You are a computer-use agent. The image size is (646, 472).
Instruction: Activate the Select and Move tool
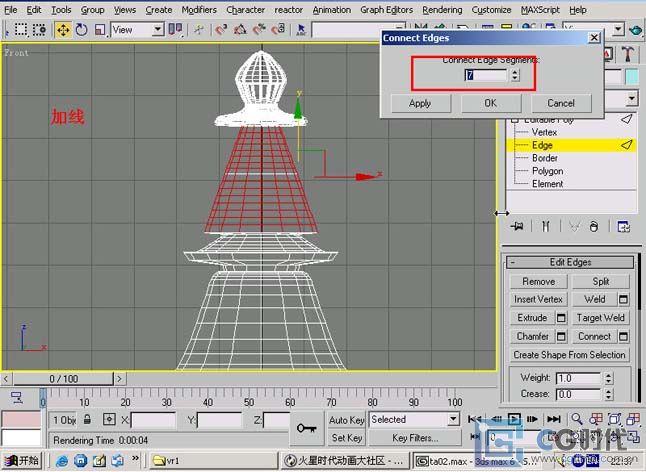(63, 30)
